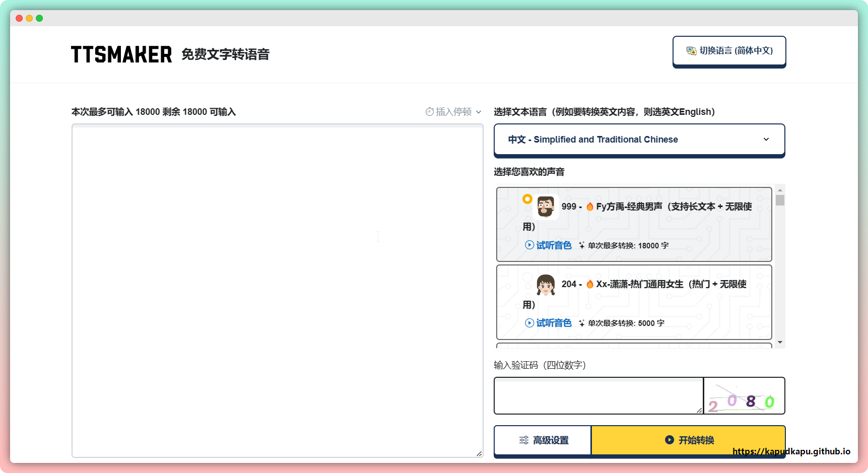
Task: Select the Xx-潇潇 female voice radio button
Action: (527, 277)
